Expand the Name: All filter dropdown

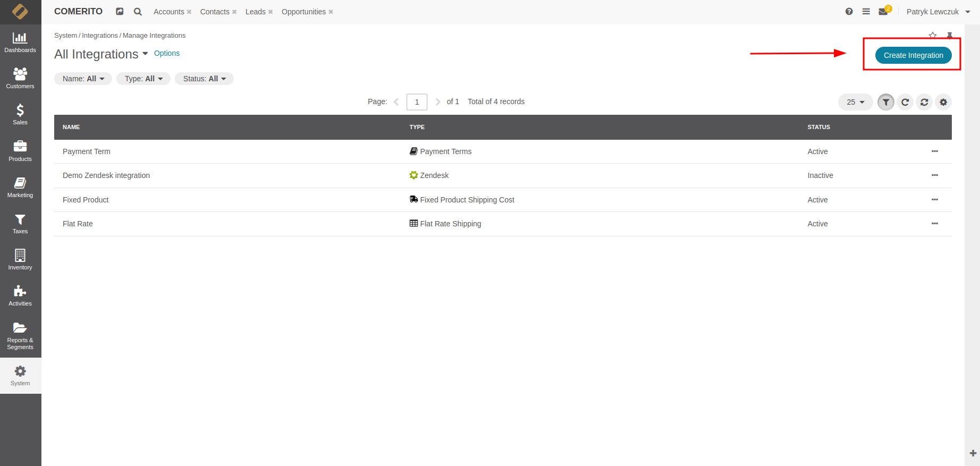[x=83, y=79]
